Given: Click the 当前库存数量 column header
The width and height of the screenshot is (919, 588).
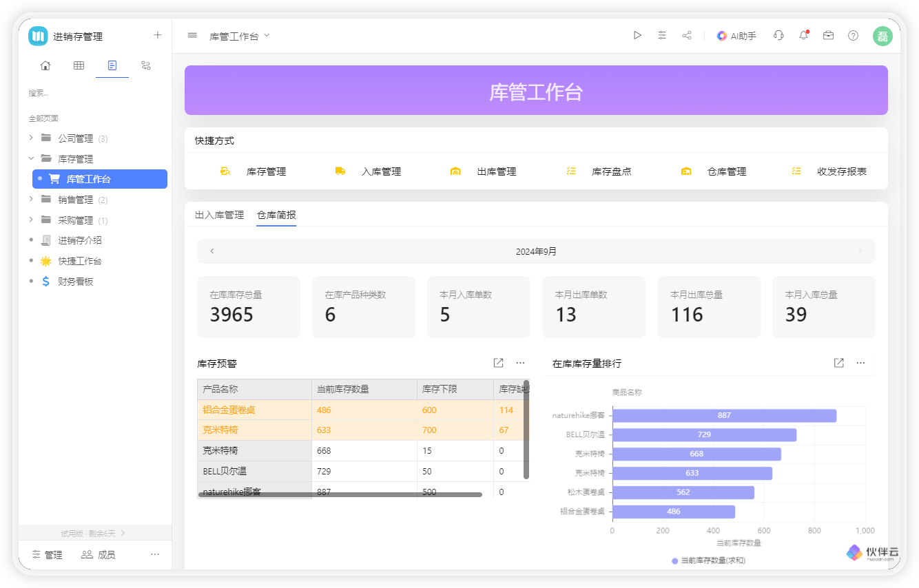Looking at the screenshot, I should click(x=364, y=389).
